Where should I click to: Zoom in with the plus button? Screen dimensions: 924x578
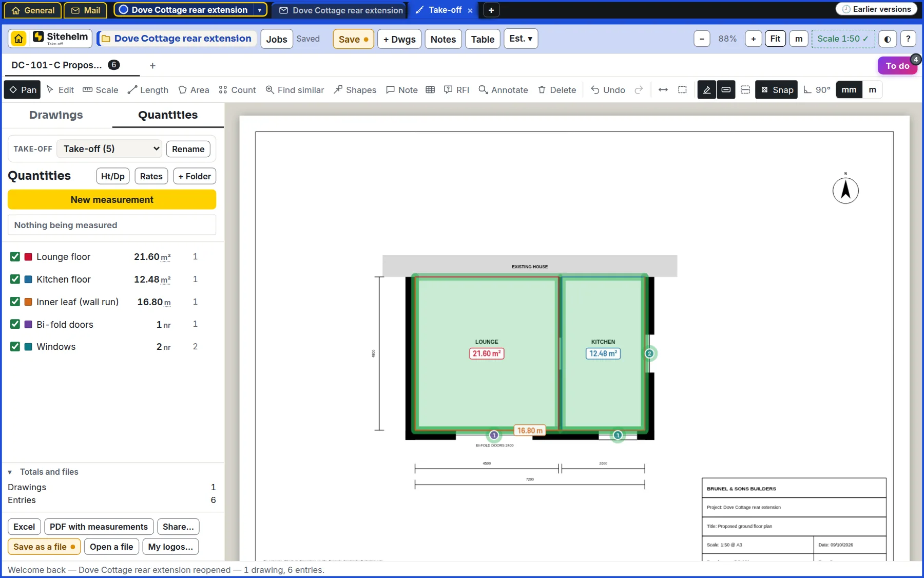click(x=753, y=39)
